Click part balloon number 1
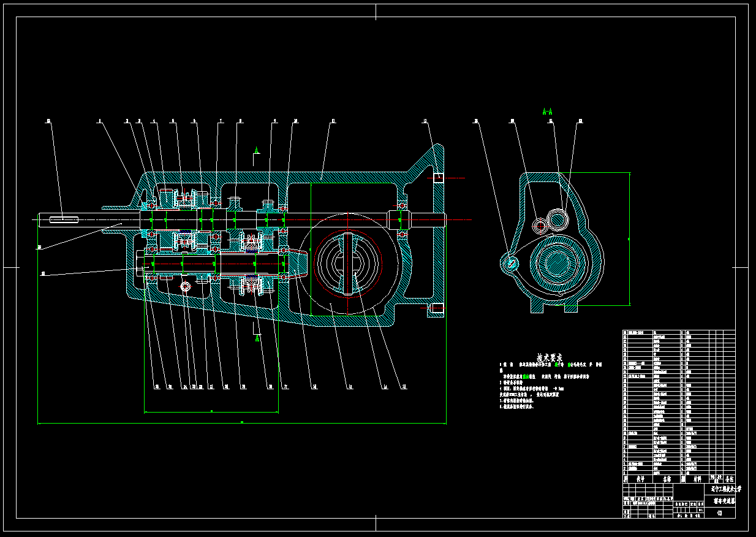 click(99, 121)
